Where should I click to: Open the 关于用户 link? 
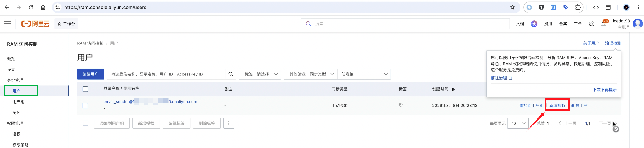coord(591,43)
